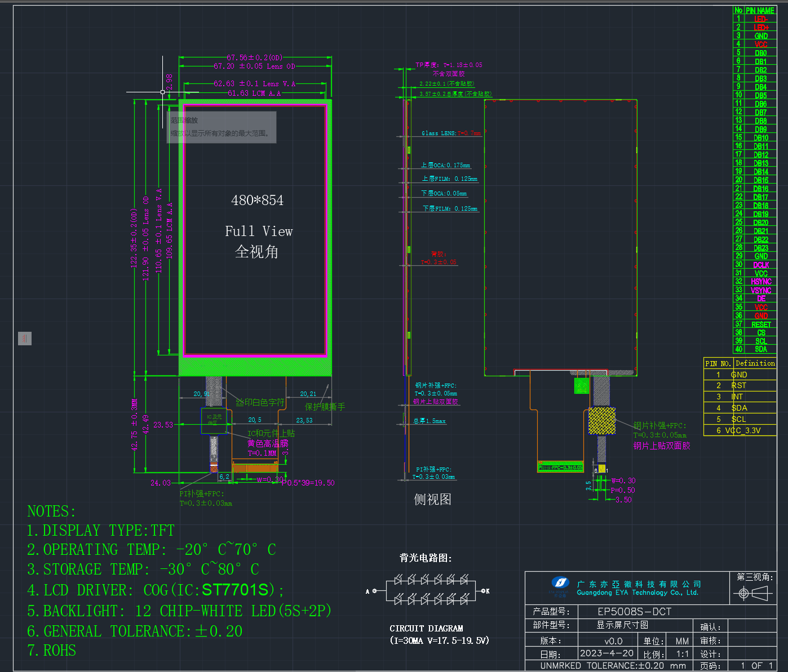The image size is (788, 672).
Task: Select the 全视角 text in the display area
Action: tap(257, 252)
